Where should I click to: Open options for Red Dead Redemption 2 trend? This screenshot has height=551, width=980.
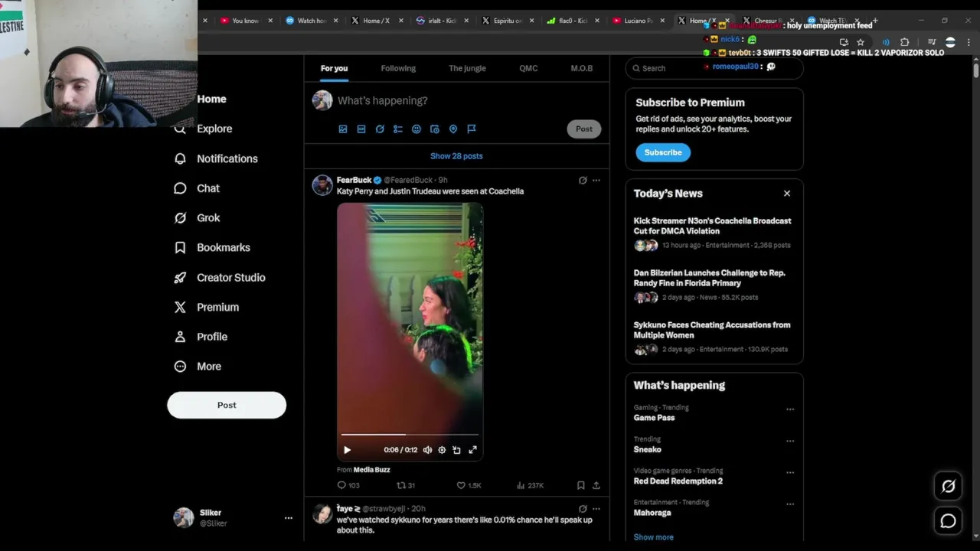pos(790,473)
